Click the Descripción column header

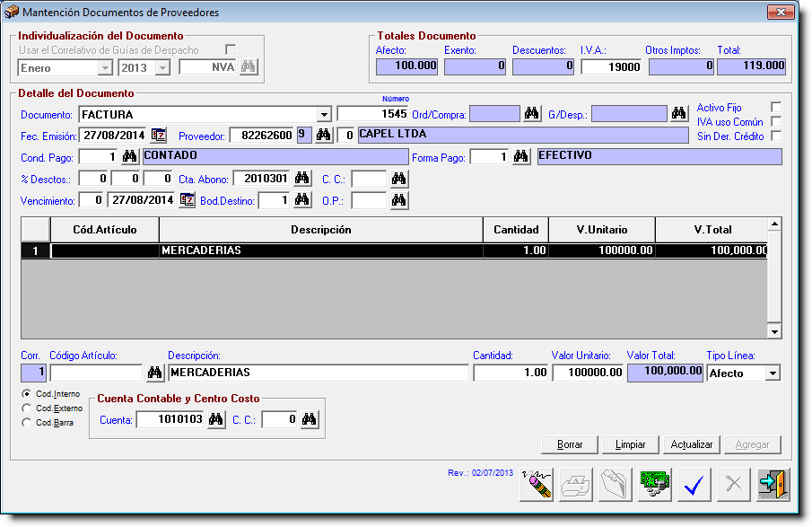(320, 230)
